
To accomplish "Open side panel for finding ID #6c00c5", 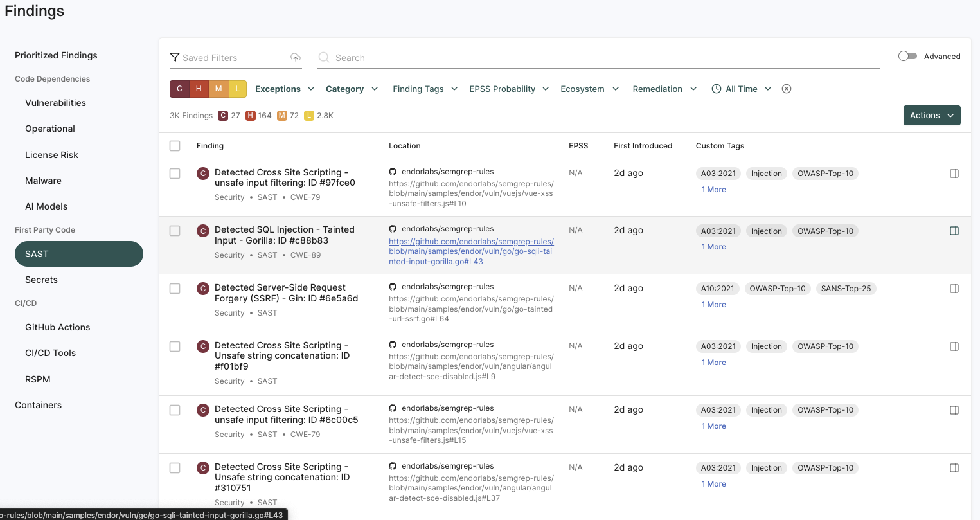I will point(954,410).
